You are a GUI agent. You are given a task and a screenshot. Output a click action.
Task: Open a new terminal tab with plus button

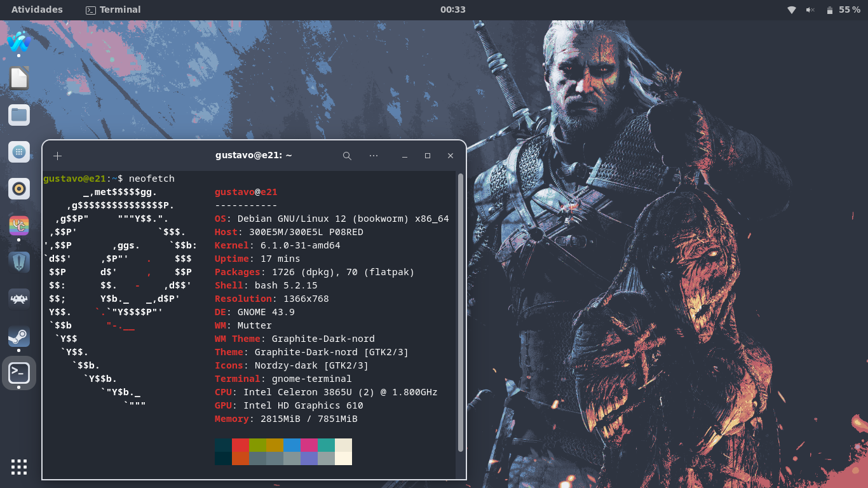coord(58,156)
